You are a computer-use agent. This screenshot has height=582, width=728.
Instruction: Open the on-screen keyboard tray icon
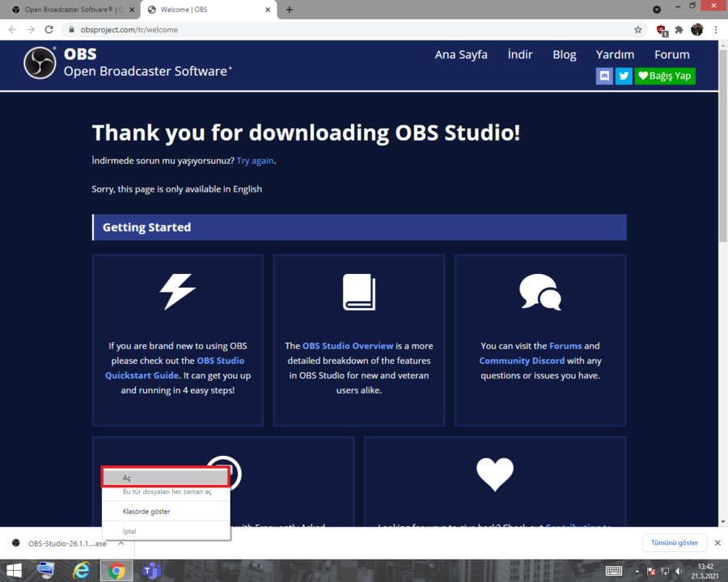[614, 571]
